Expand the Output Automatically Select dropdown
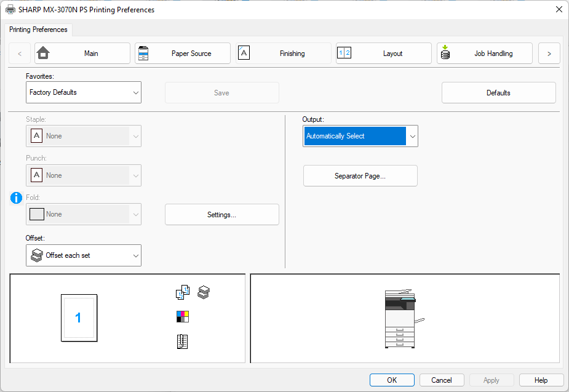This screenshot has width=569, height=392. coord(360,136)
